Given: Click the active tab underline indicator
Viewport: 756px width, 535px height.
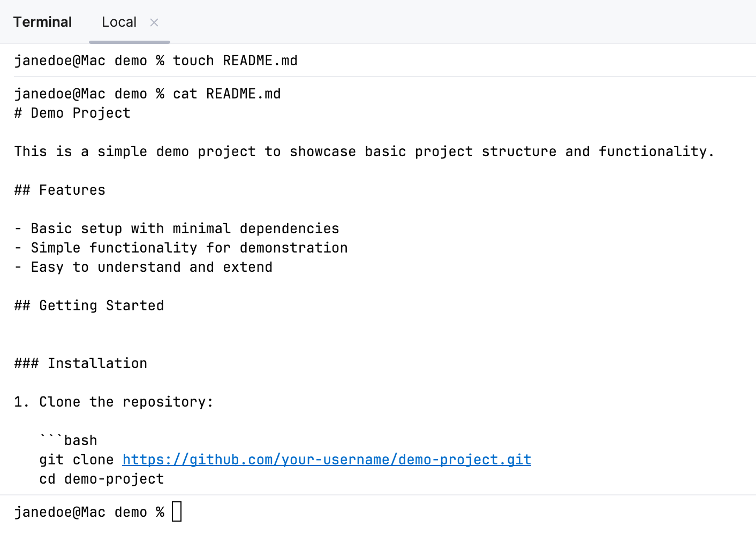Looking at the screenshot, I should 129,41.
